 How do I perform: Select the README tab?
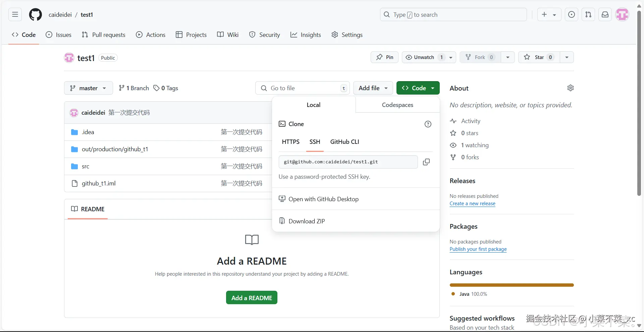click(x=88, y=209)
